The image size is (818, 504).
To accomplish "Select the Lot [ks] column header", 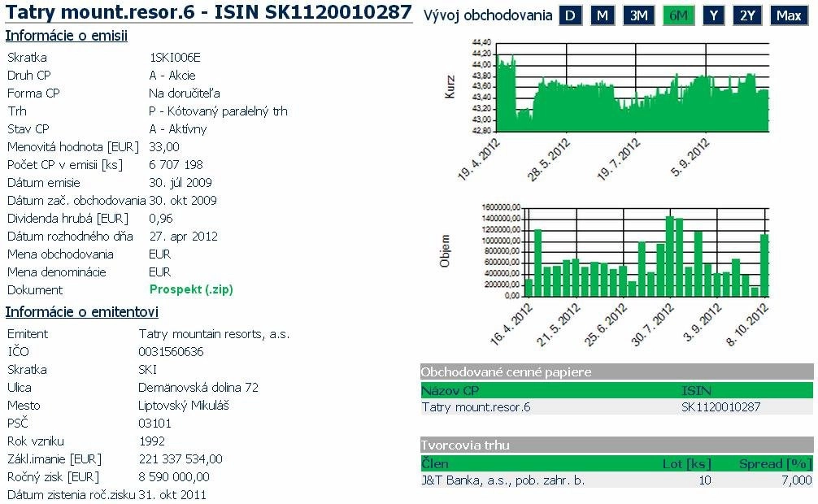I will [x=686, y=463].
